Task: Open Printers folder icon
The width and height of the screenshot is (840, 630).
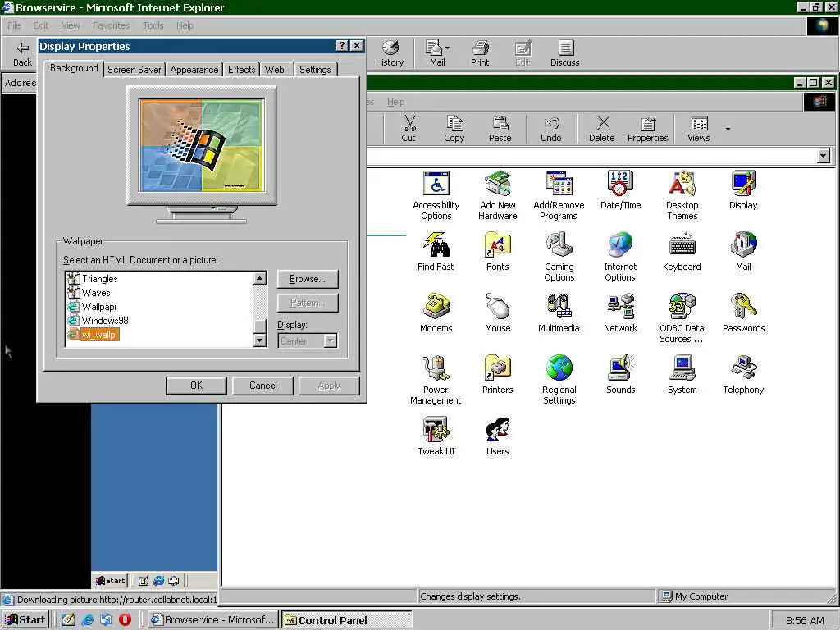Action: [x=498, y=374]
